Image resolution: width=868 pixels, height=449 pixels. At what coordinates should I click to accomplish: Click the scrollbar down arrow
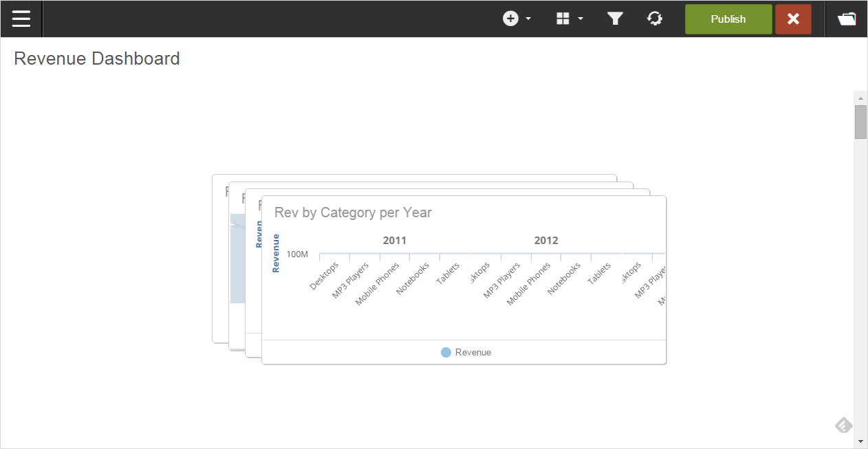point(860,441)
